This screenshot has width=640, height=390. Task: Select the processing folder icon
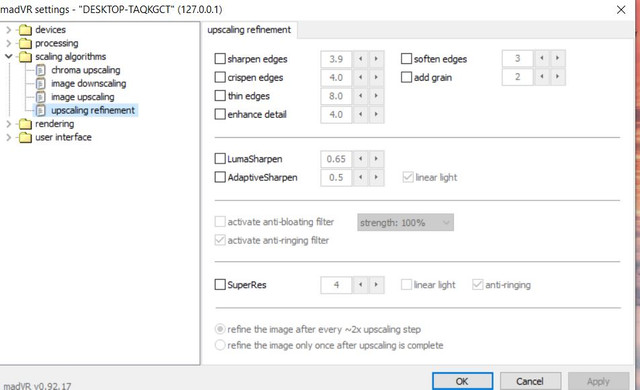pos(25,43)
